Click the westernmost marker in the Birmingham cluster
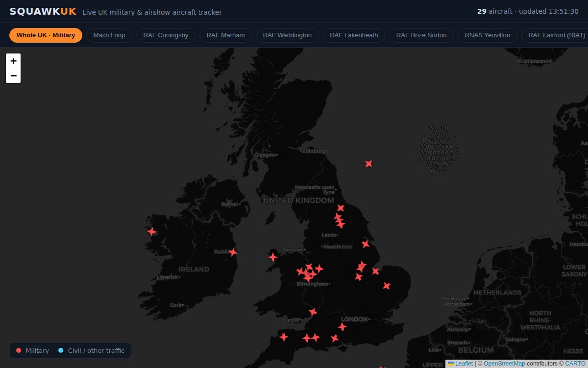588x368 pixels. 300,271
